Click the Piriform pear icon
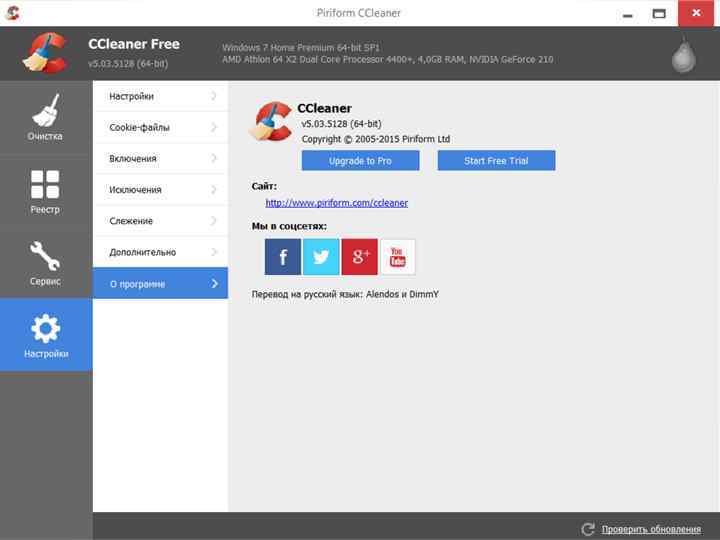 point(683,54)
